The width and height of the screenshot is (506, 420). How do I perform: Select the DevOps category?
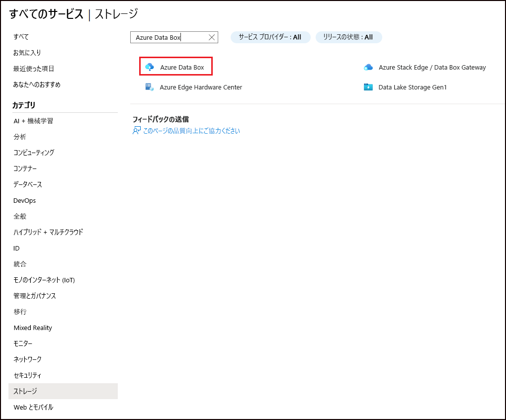(x=24, y=200)
